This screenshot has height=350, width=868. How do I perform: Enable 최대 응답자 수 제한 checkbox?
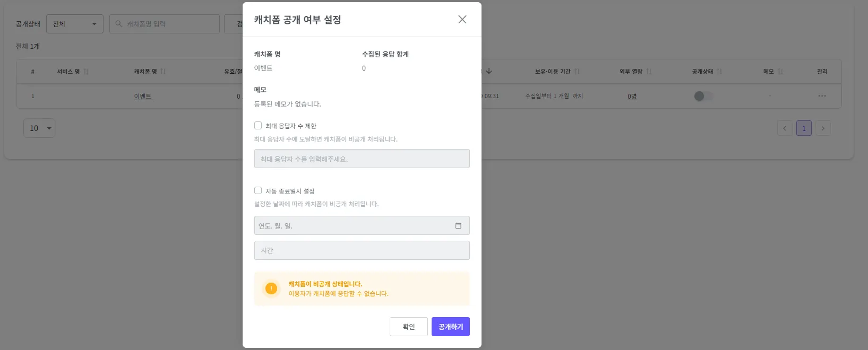coord(258,126)
